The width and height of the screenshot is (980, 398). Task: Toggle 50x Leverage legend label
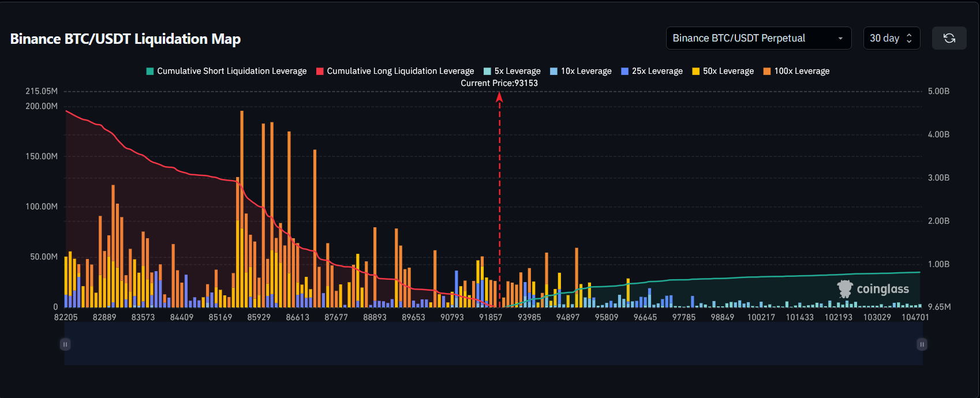[x=728, y=71]
